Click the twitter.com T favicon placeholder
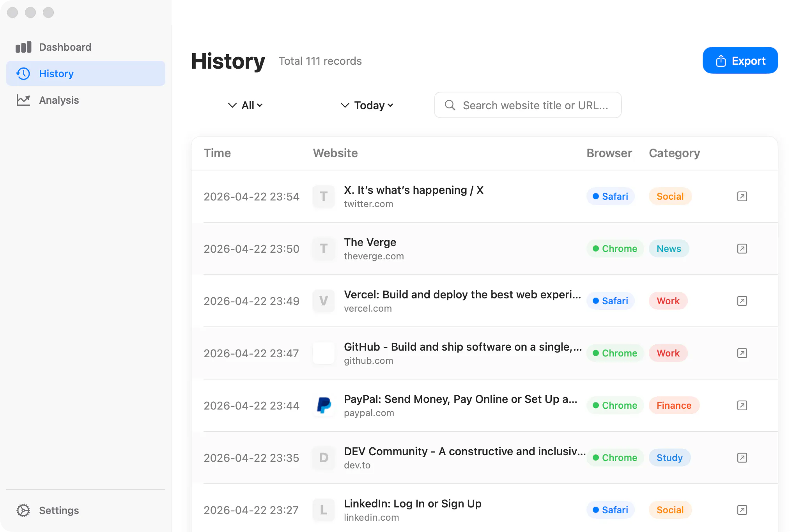 pyautogui.click(x=324, y=197)
